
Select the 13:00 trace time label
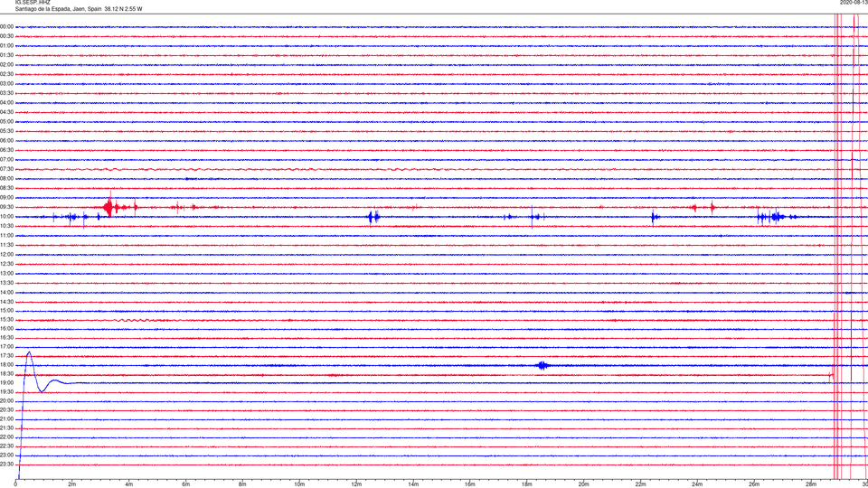coord(6,273)
